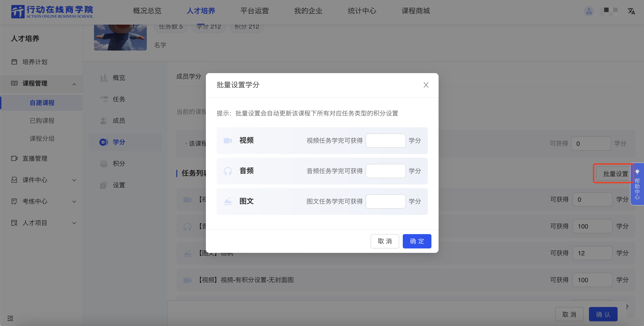Switch to the 概览 course tab

[x=125, y=78]
